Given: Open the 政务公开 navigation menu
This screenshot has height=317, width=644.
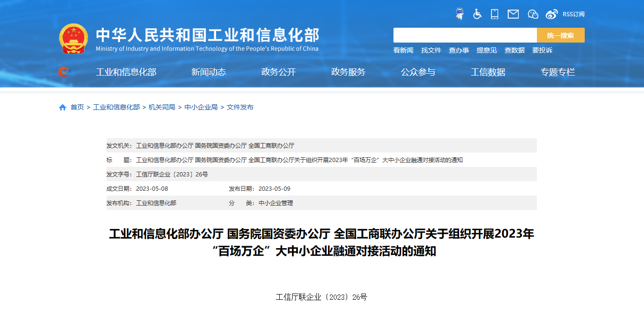Looking at the screenshot, I should point(278,72).
